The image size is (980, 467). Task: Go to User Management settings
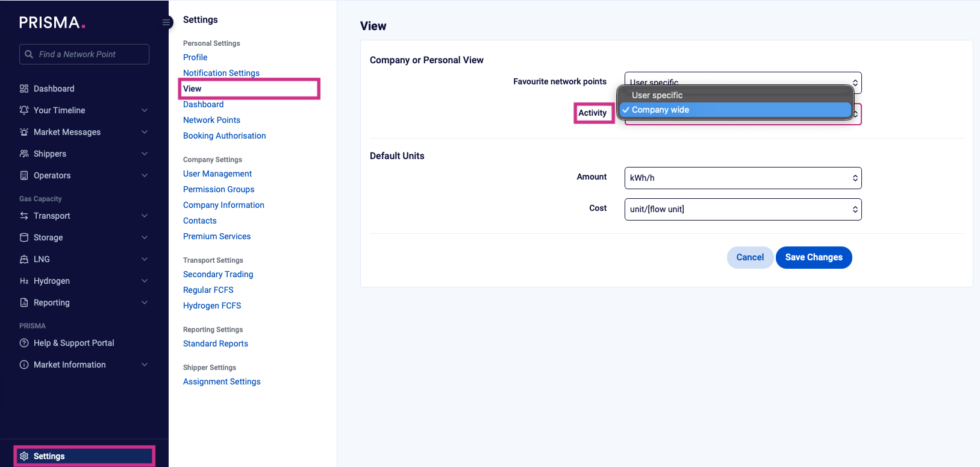[x=217, y=174]
